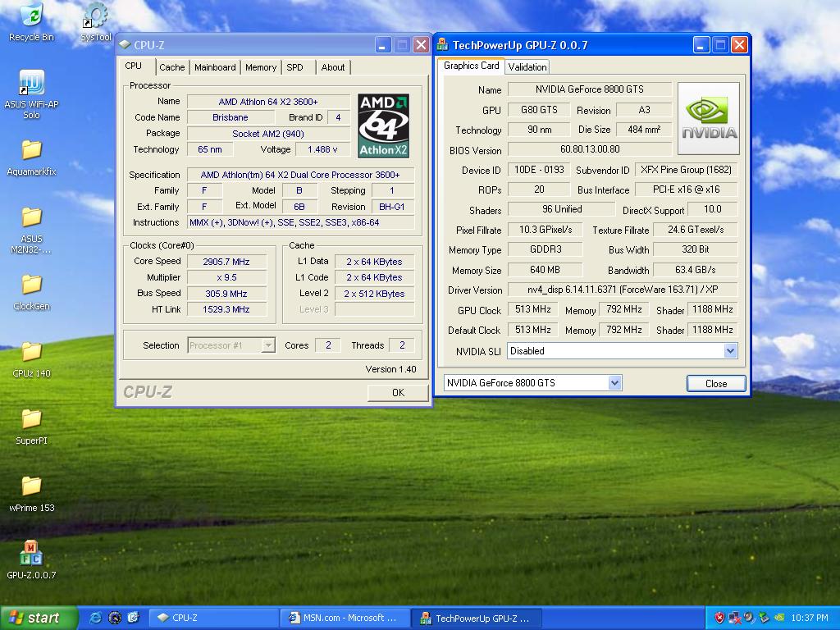The width and height of the screenshot is (840, 630).
Task: Open the wPrime 153 folder
Action: point(31,494)
